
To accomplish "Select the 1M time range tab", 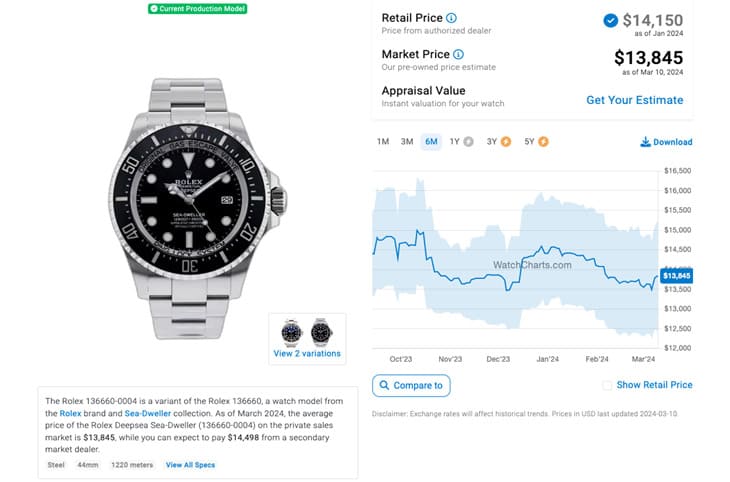I will tap(383, 142).
